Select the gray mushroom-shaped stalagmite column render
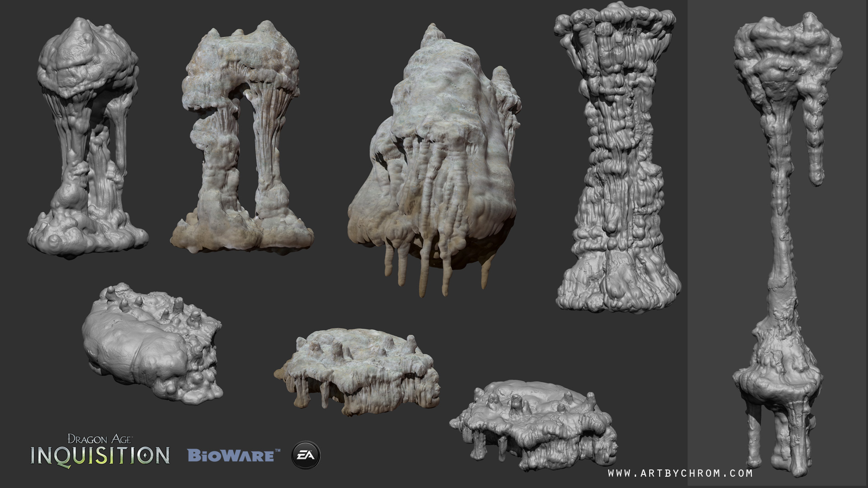Viewport: 868px width, 488px height. coord(88,138)
